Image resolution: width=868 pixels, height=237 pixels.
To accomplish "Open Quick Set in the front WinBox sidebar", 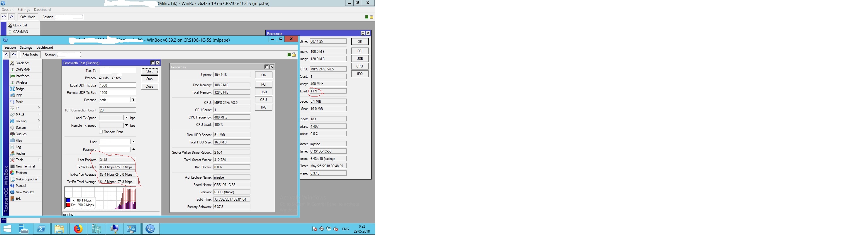I will [x=22, y=63].
